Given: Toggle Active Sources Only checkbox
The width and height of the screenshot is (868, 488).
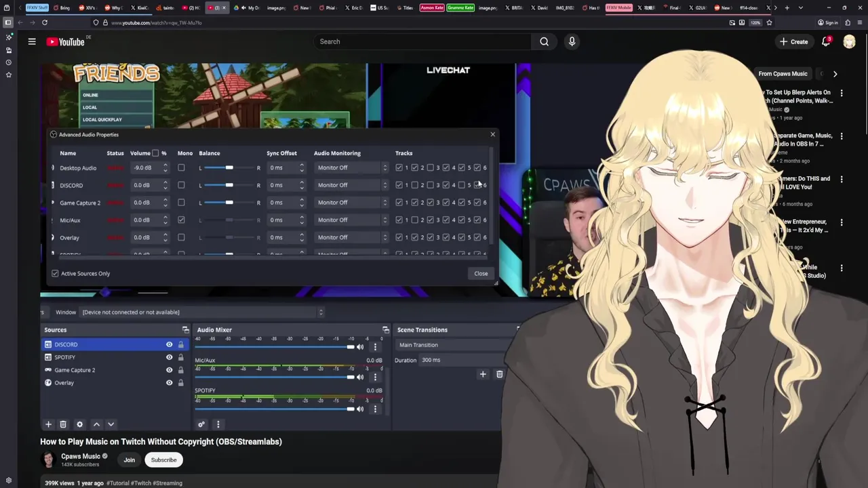Looking at the screenshot, I should pos(55,273).
